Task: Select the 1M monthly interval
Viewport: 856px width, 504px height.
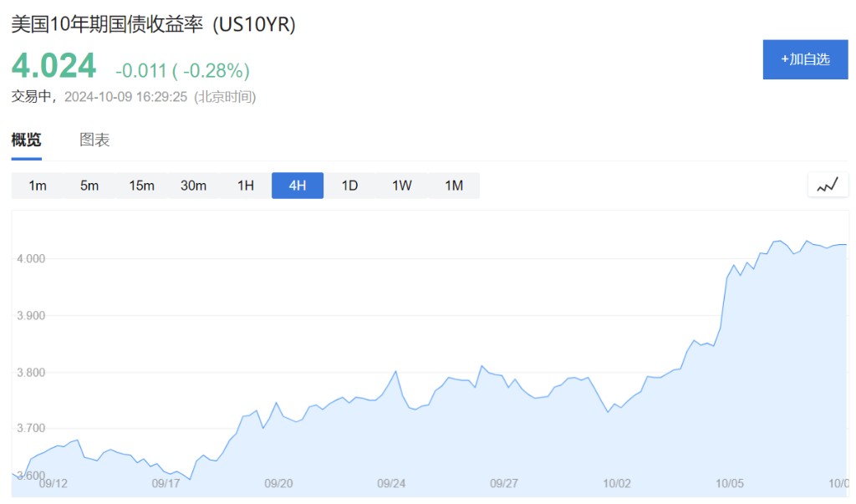Action: tap(454, 186)
